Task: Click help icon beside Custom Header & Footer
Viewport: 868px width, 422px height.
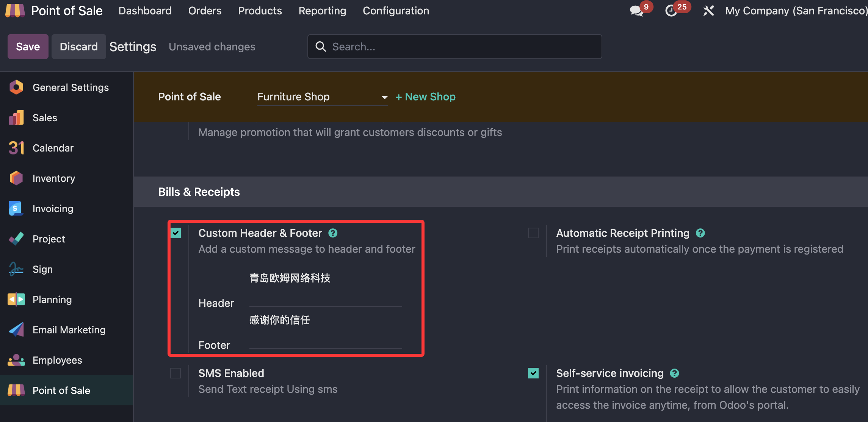Action: (333, 233)
